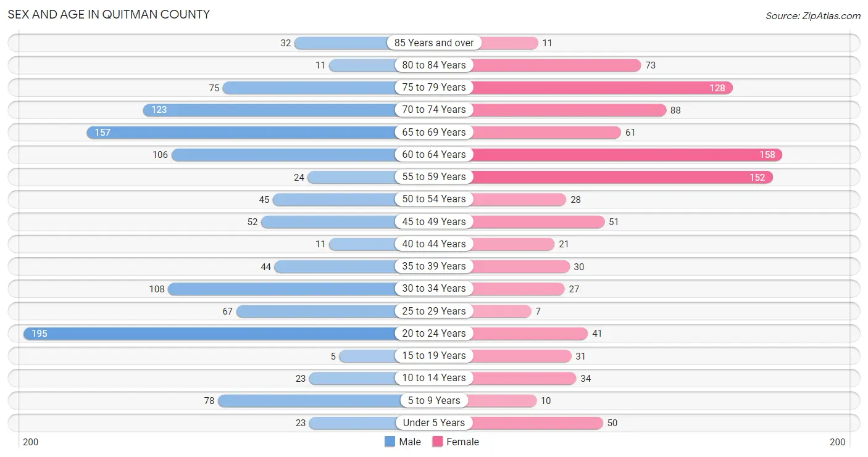Screen dimensions: 868x457
Task: Click the pink Female legend swatch
Action: coord(438,442)
